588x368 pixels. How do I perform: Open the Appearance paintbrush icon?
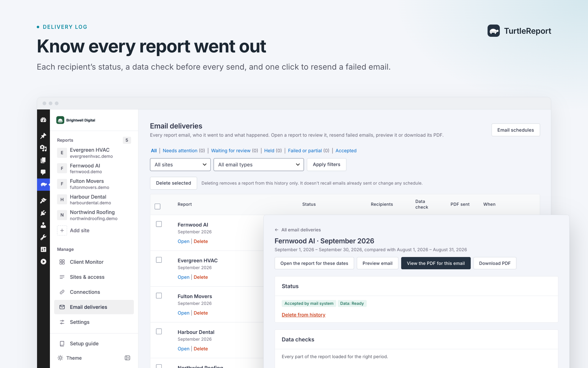[43, 201]
